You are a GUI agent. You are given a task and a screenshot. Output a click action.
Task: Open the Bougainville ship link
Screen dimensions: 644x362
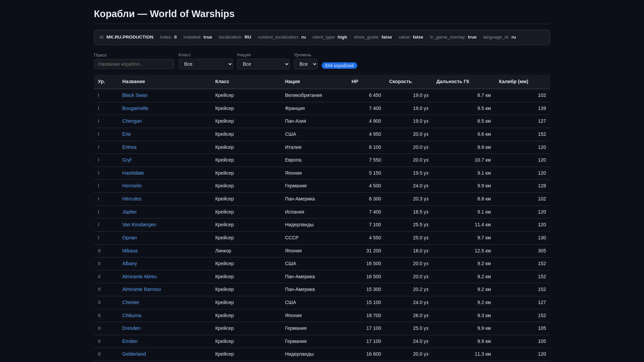tap(135, 108)
